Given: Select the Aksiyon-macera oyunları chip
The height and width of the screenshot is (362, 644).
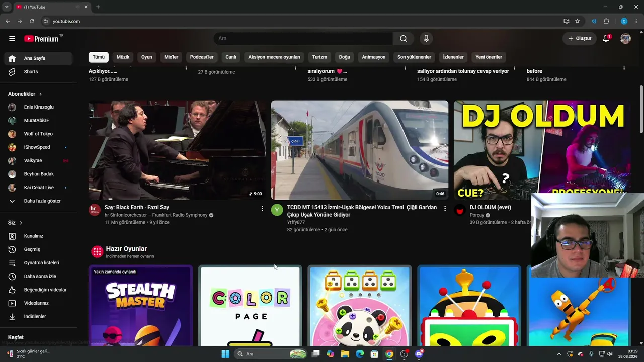Looking at the screenshot, I should pyautogui.click(x=274, y=57).
